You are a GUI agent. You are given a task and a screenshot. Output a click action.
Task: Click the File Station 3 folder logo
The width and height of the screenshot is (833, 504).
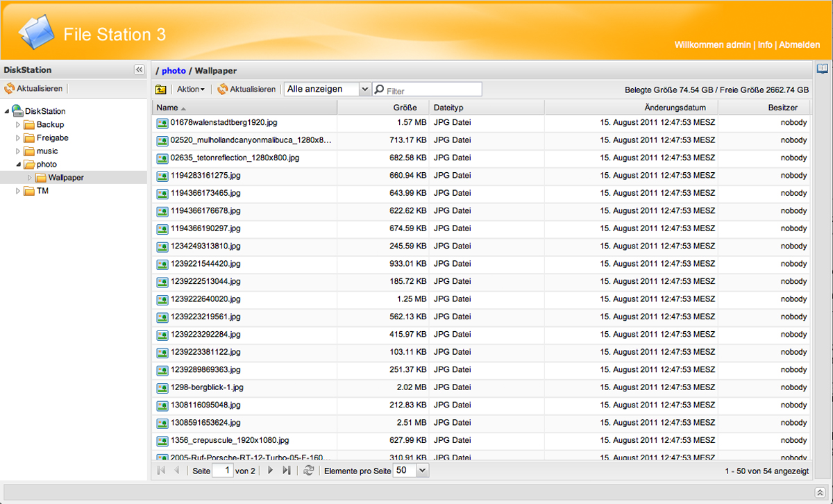36,31
